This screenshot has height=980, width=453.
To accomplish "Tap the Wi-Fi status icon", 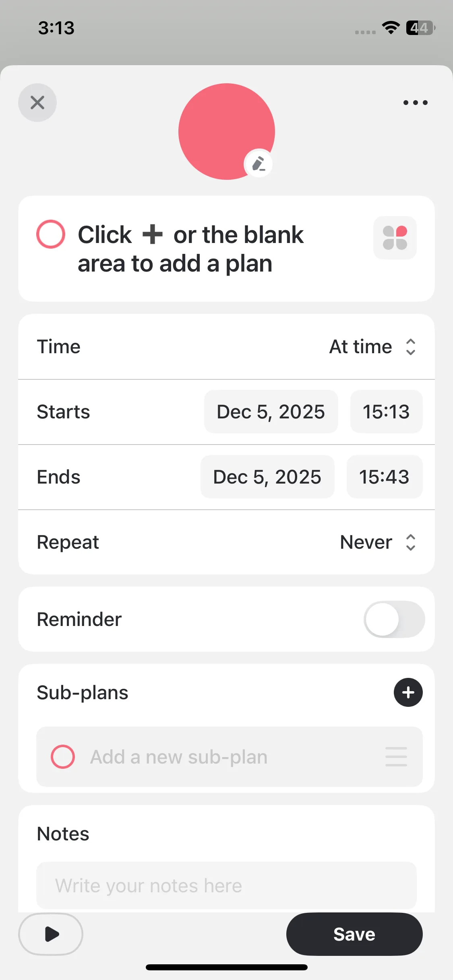I will pos(390,28).
